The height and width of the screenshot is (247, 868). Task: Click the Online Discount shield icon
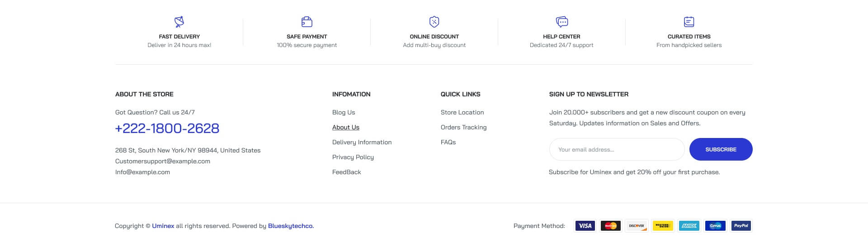pyautogui.click(x=434, y=22)
